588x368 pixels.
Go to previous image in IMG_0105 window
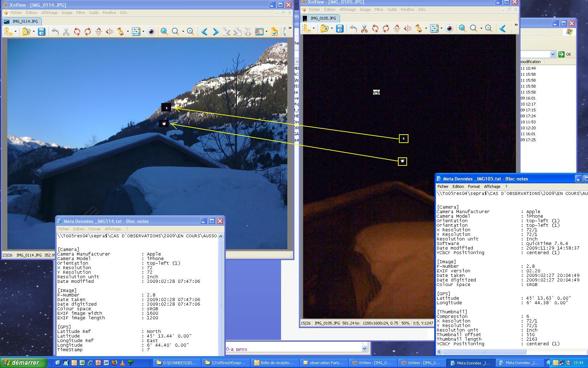503,29
